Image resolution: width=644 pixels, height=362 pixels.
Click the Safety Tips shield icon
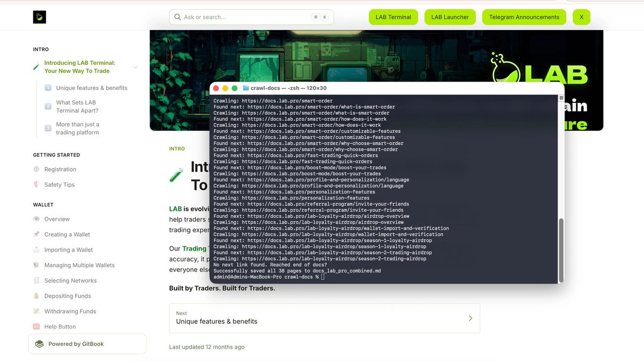36,184
